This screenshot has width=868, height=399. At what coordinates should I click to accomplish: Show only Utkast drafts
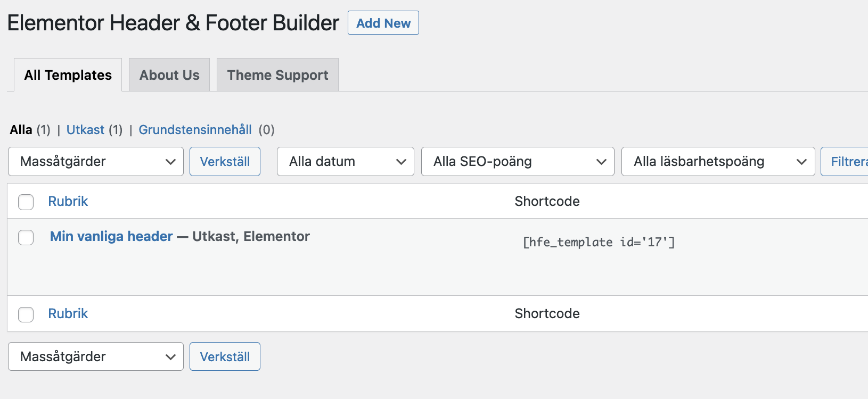coord(85,130)
